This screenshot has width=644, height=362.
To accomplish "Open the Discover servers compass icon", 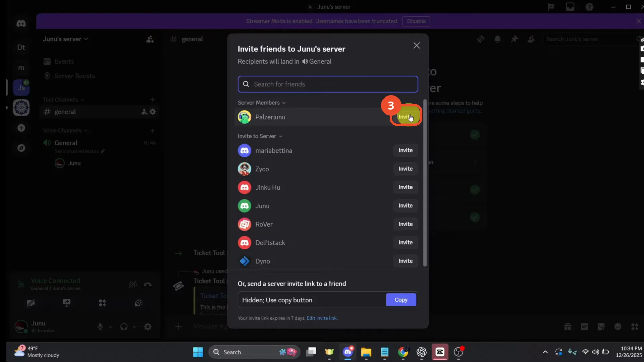I will [x=21, y=148].
